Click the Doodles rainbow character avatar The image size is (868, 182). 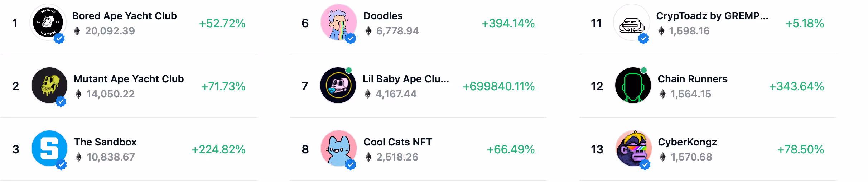pos(338,23)
